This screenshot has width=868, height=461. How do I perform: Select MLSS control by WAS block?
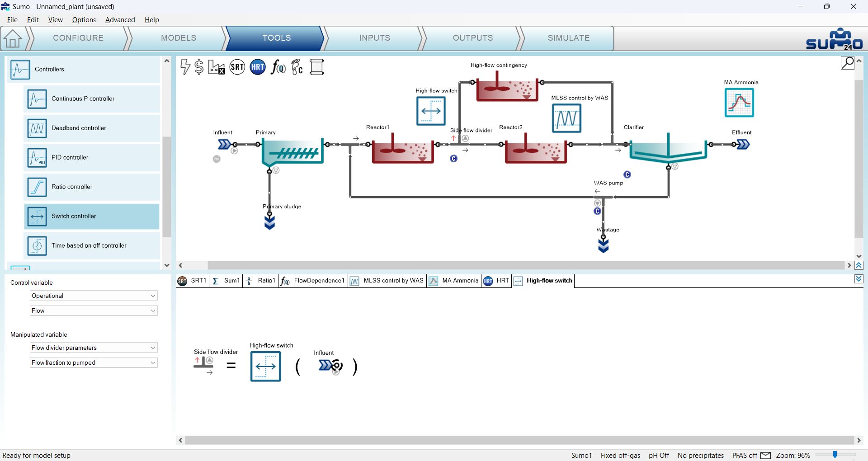(566, 118)
